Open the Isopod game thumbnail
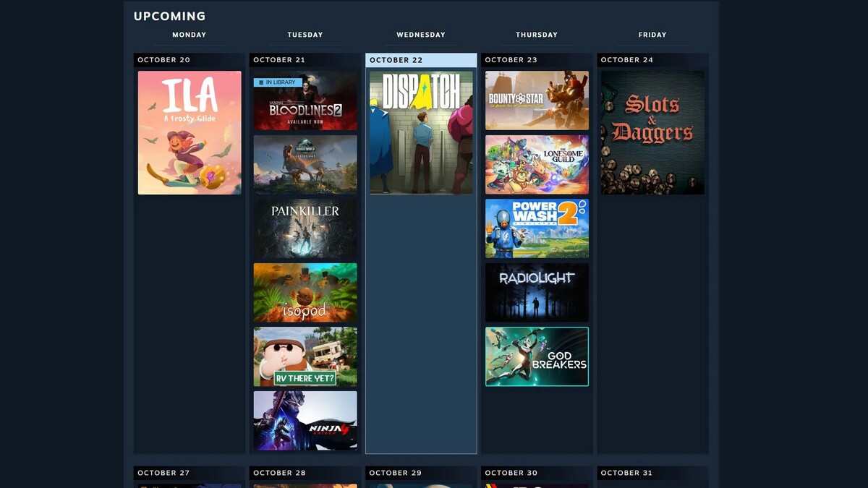The width and height of the screenshot is (868, 488). [305, 292]
